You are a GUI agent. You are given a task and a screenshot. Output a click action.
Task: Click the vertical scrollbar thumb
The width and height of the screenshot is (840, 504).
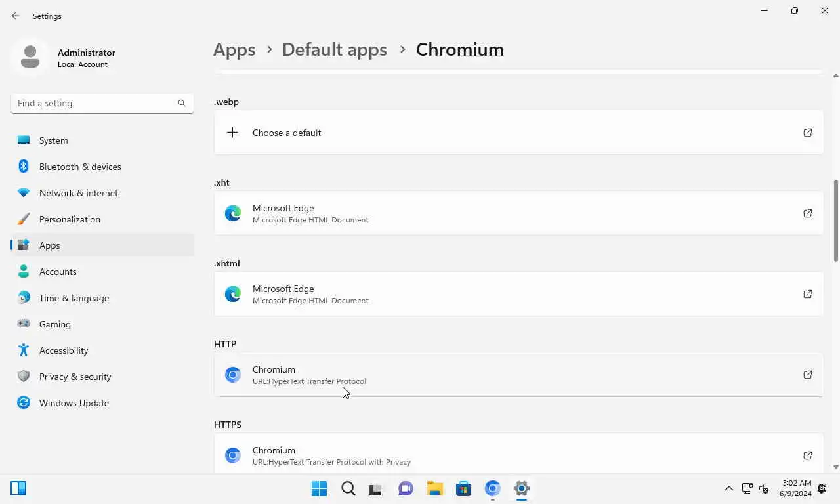coord(836,220)
